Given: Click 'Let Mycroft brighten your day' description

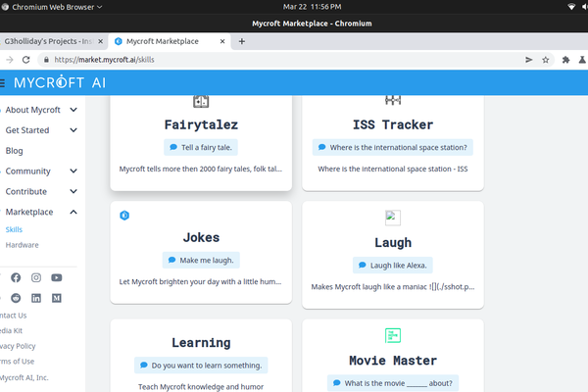Looking at the screenshot, I should 200,281.
